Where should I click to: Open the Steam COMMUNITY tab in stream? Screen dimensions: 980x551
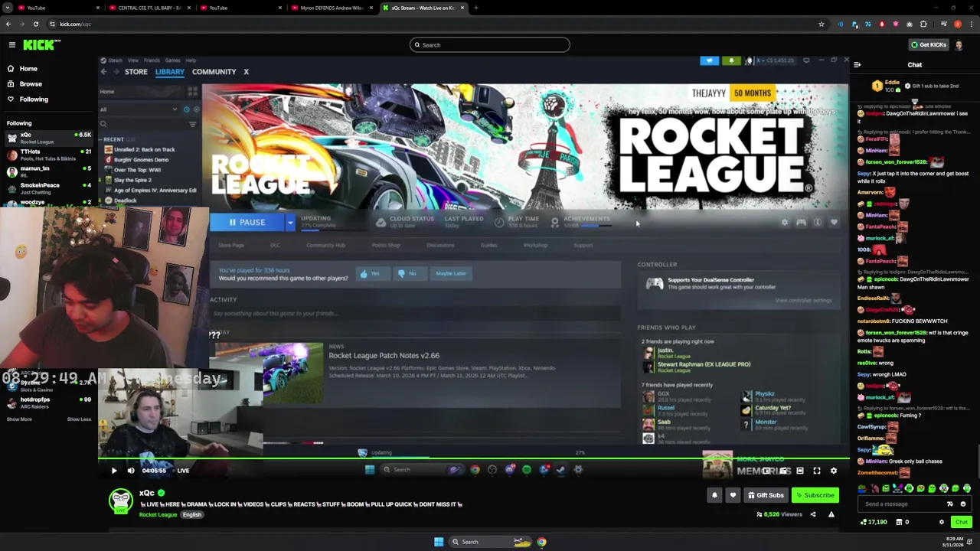tap(214, 71)
